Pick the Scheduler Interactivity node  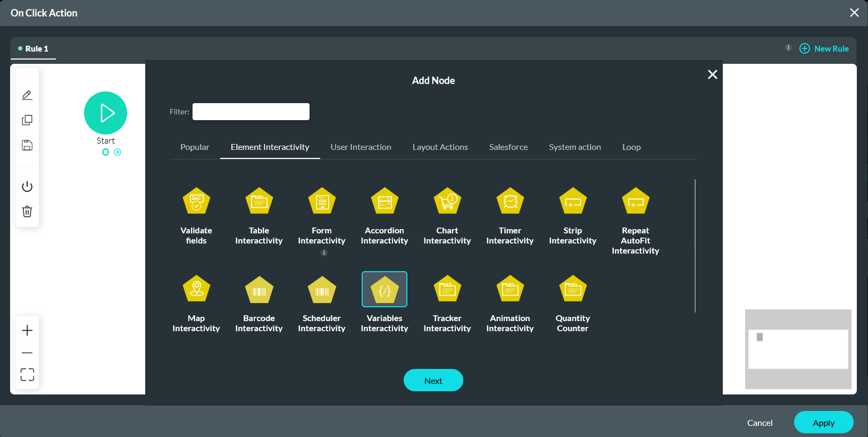tap(322, 289)
